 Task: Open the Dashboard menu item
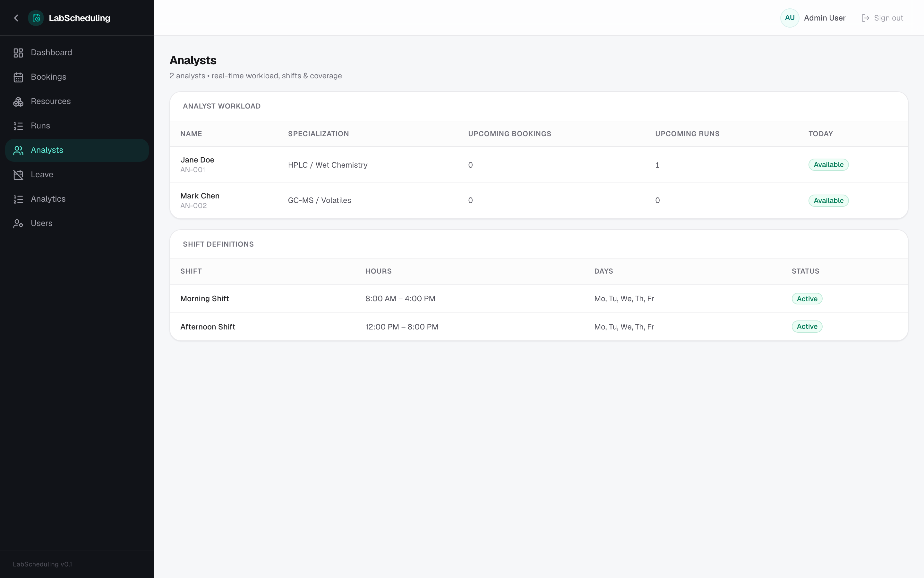(x=77, y=53)
